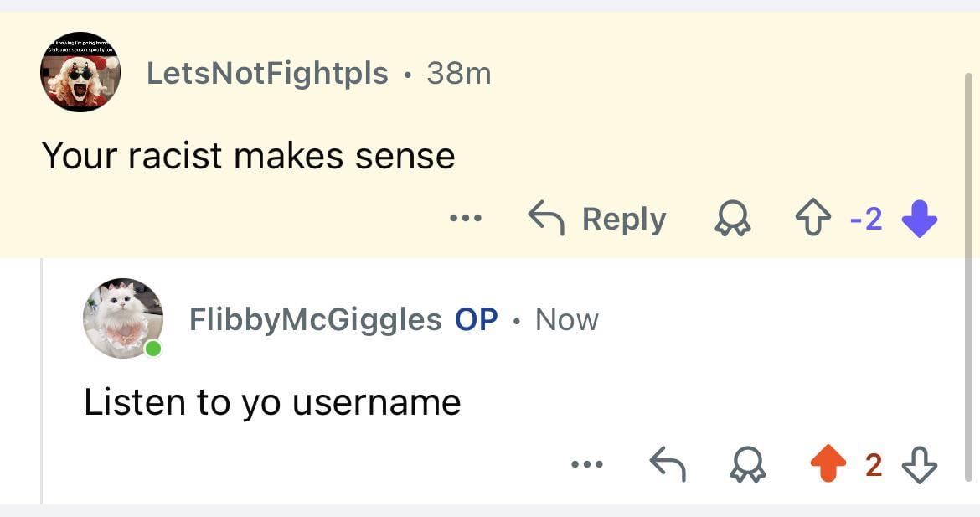
Task: Open more options on FlibbyMcGiggles reply
Action: coord(586,464)
